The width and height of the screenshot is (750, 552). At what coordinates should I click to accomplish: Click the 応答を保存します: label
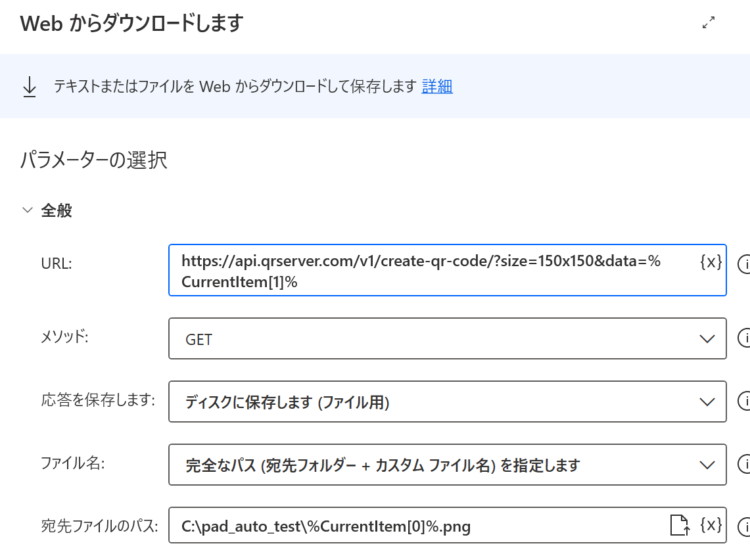98,400
